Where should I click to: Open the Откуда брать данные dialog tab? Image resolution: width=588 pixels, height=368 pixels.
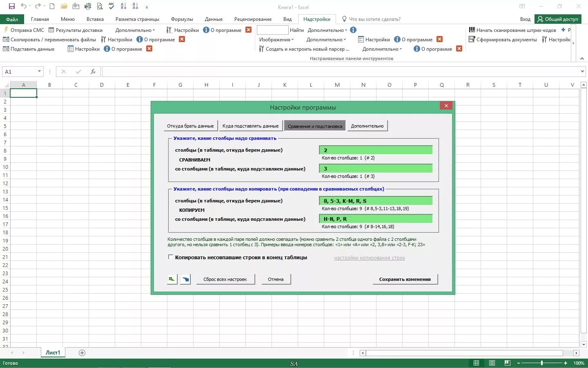tap(190, 126)
